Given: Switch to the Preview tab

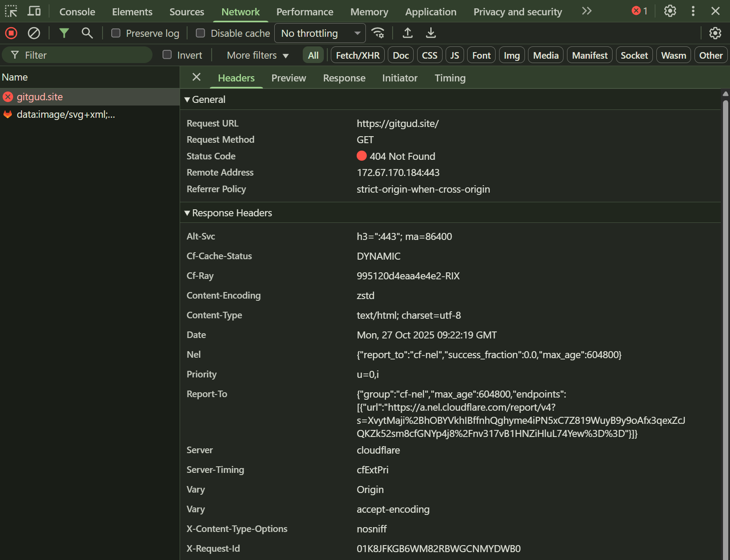Looking at the screenshot, I should [289, 78].
